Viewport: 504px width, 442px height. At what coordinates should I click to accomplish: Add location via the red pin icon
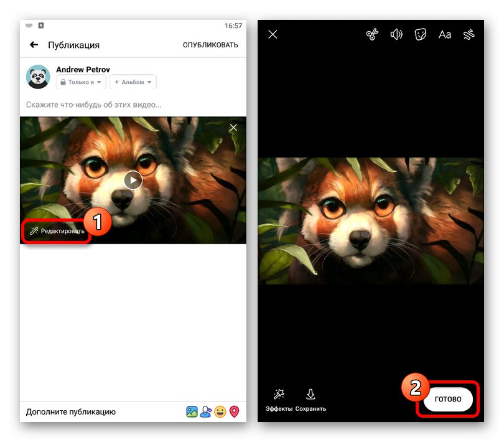[235, 411]
